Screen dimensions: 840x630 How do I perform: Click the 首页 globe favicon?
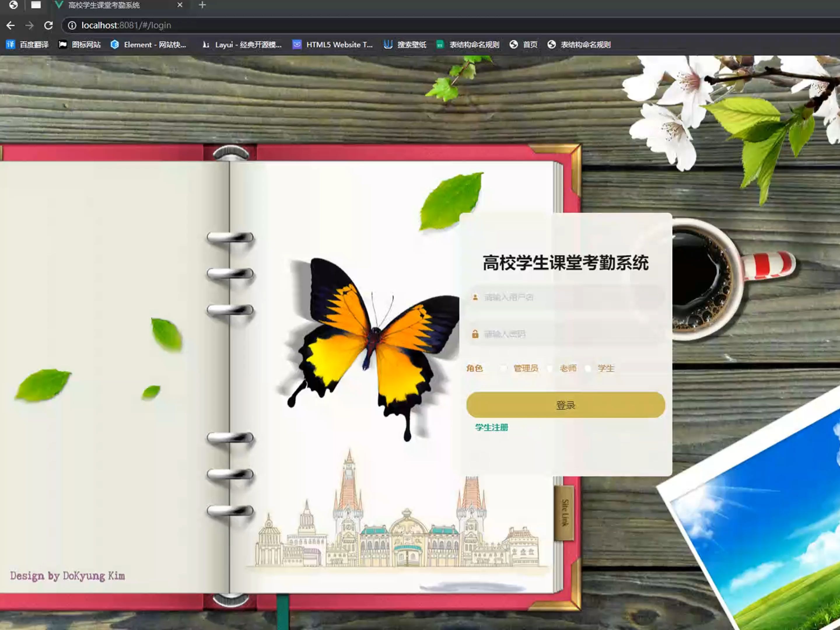coord(514,45)
